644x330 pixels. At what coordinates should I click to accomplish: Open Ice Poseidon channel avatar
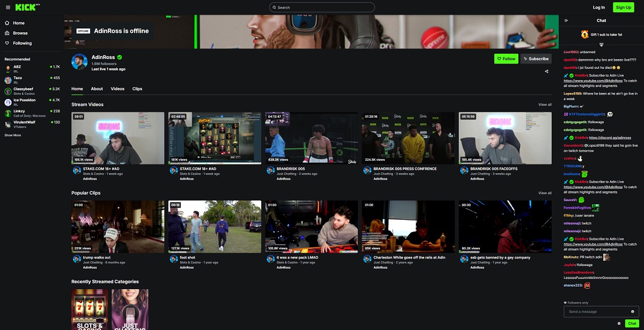pyautogui.click(x=8, y=102)
